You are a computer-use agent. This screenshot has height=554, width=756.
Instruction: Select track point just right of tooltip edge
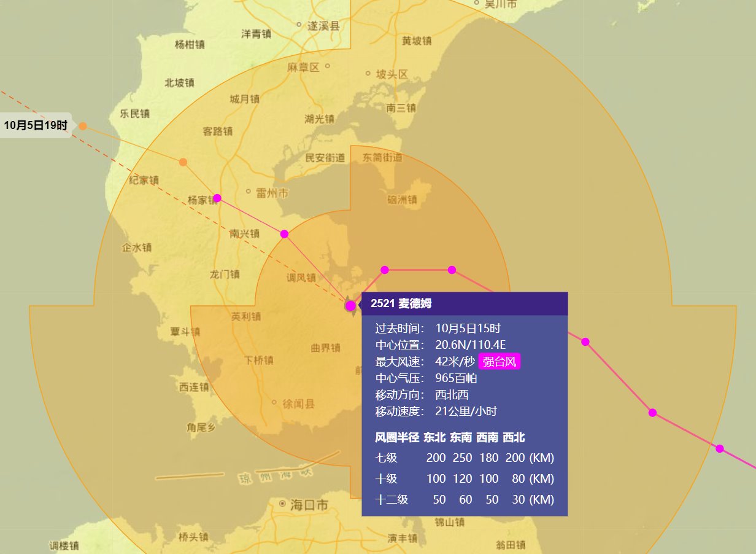coord(585,341)
